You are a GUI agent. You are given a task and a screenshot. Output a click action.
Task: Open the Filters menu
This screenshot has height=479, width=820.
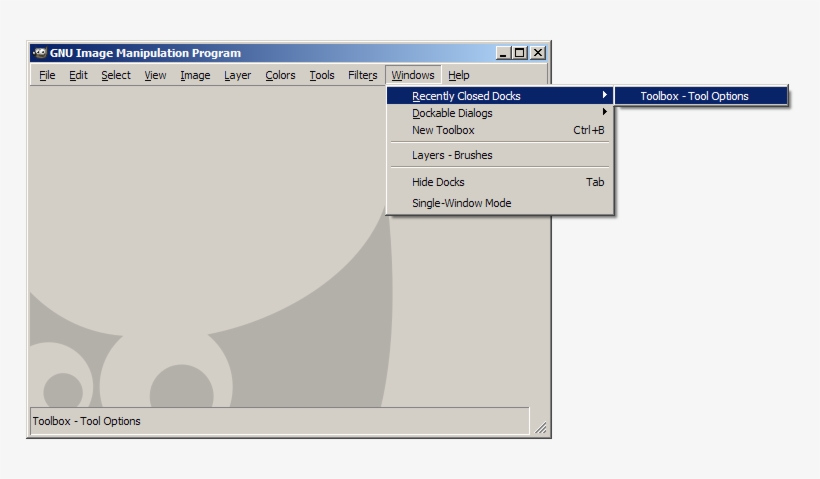[x=362, y=75]
